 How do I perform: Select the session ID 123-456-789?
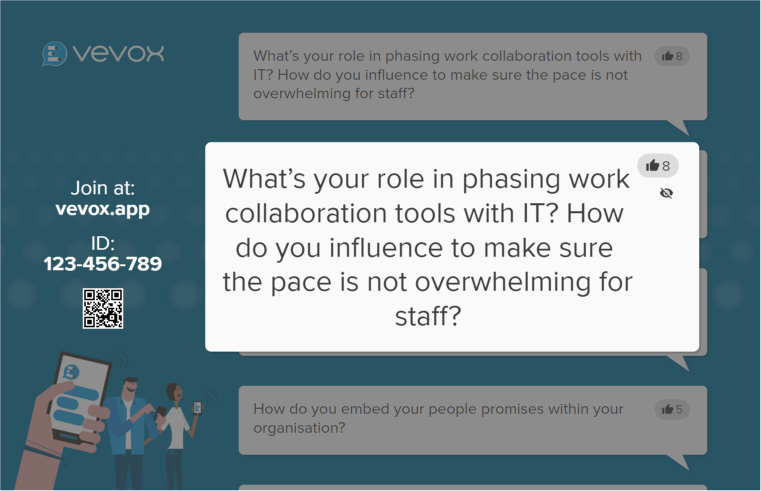[x=103, y=264]
